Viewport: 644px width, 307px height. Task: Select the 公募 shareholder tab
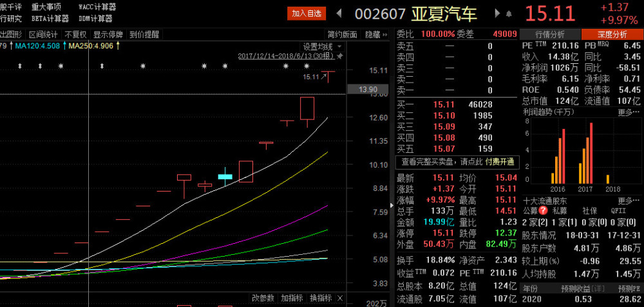pos(530,211)
